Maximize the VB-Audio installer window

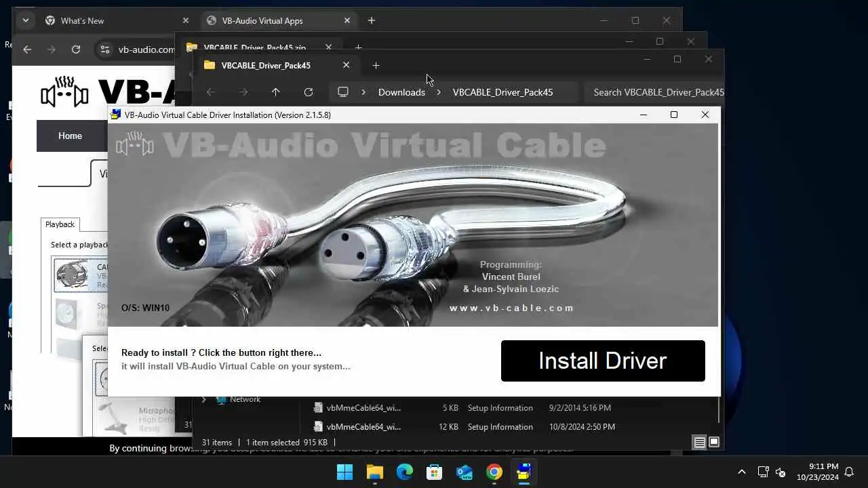pyautogui.click(x=674, y=115)
